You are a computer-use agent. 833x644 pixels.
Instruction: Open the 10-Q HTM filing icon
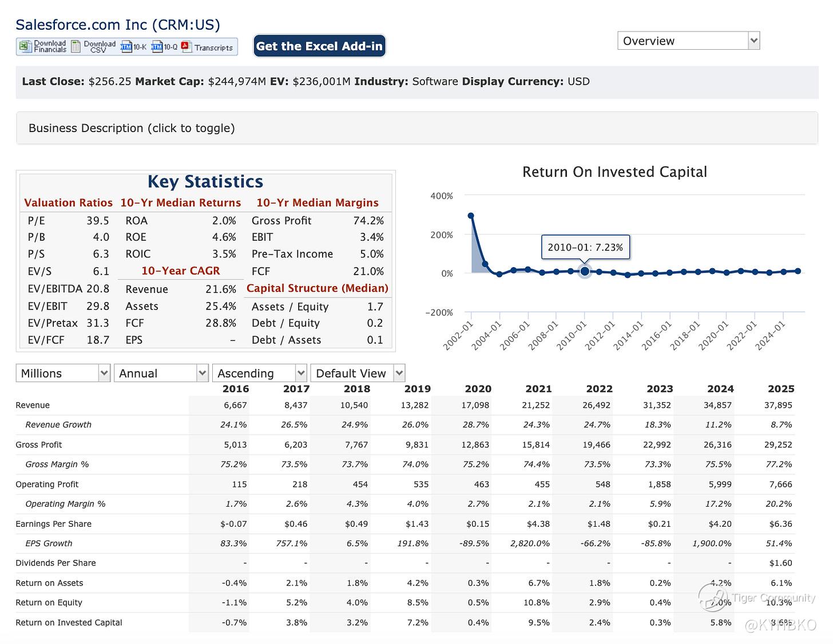click(x=157, y=47)
